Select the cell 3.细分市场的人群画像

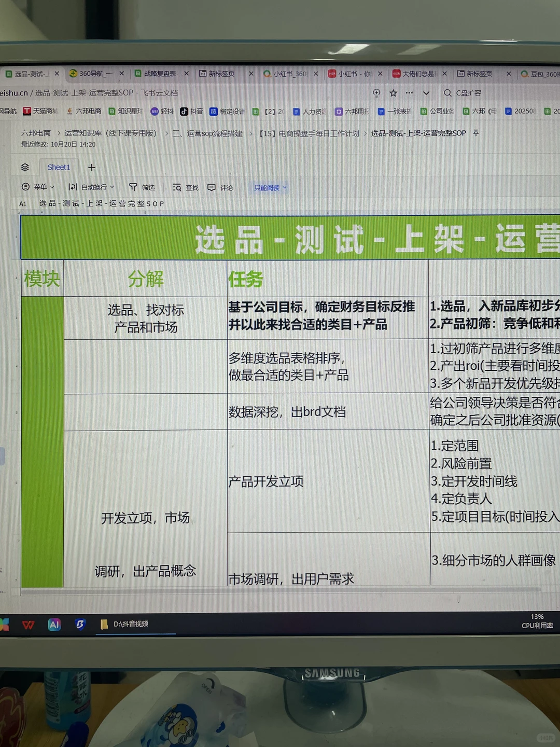click(x=495, y=560)
